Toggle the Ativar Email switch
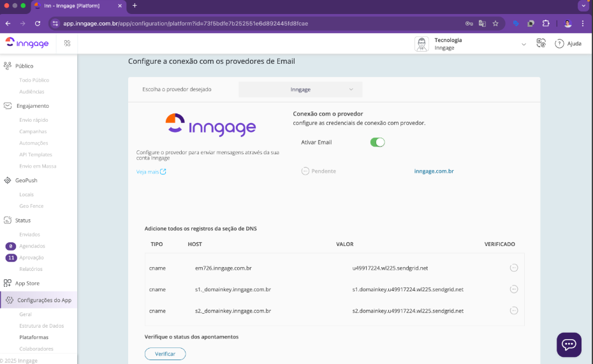The height and width of the screenshot is (364, 593). 377,142
